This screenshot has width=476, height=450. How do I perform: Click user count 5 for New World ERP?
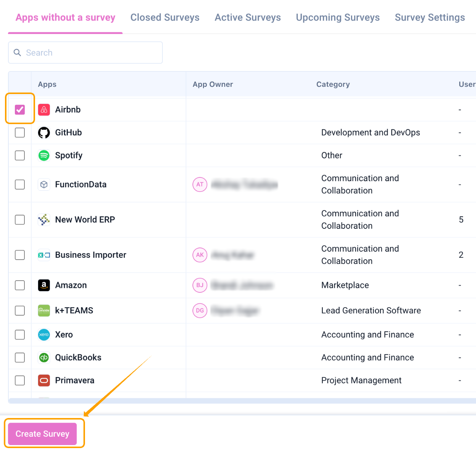click(x=461, y=220)
